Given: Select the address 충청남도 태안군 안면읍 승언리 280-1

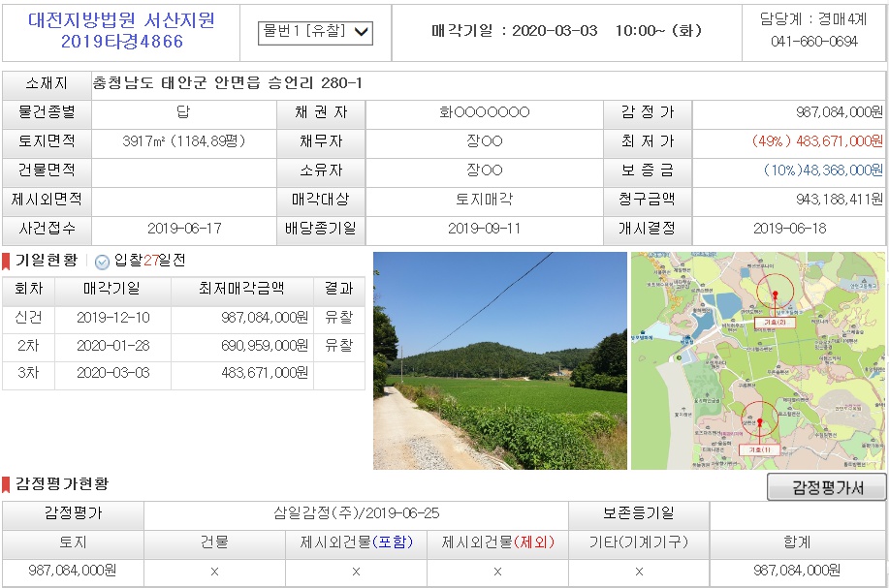Looking at the screenshot, I should (228, 83).
